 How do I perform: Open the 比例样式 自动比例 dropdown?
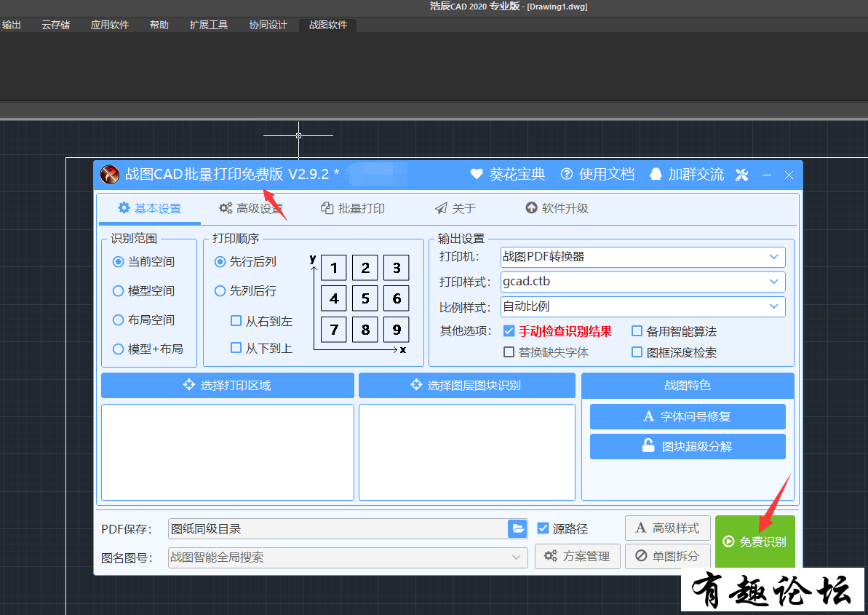[x=642, y=306]
